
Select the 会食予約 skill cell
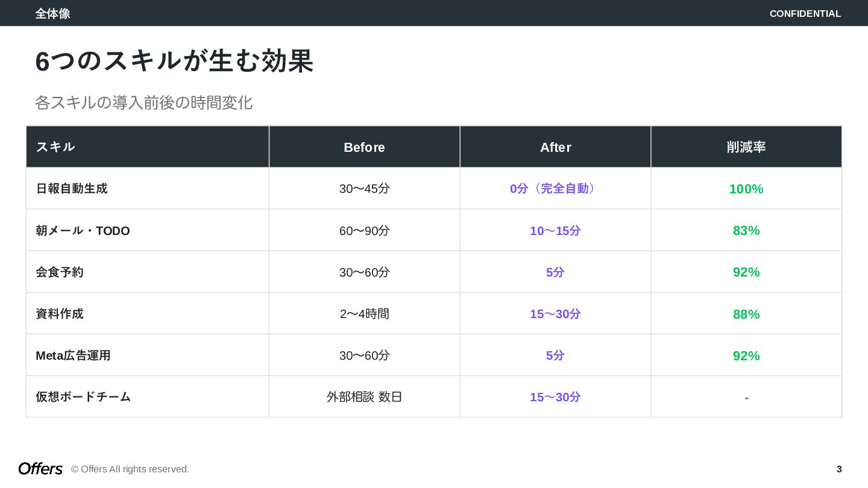coord(60,272)
